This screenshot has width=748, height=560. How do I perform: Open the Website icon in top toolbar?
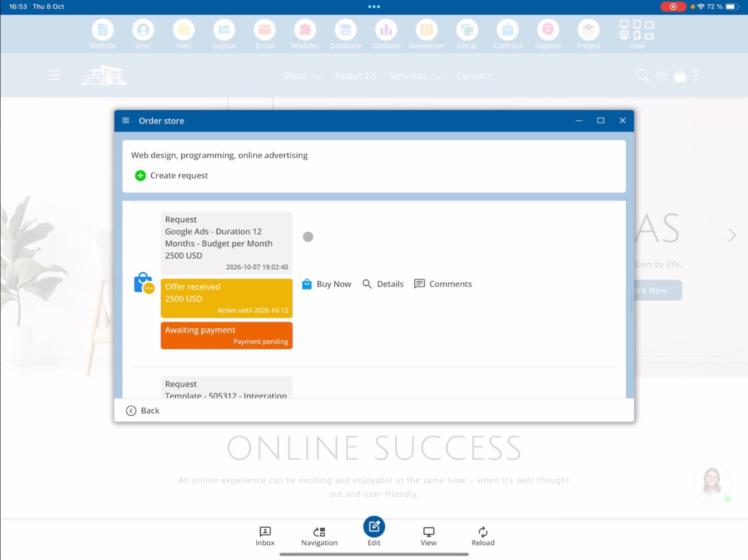102,30
